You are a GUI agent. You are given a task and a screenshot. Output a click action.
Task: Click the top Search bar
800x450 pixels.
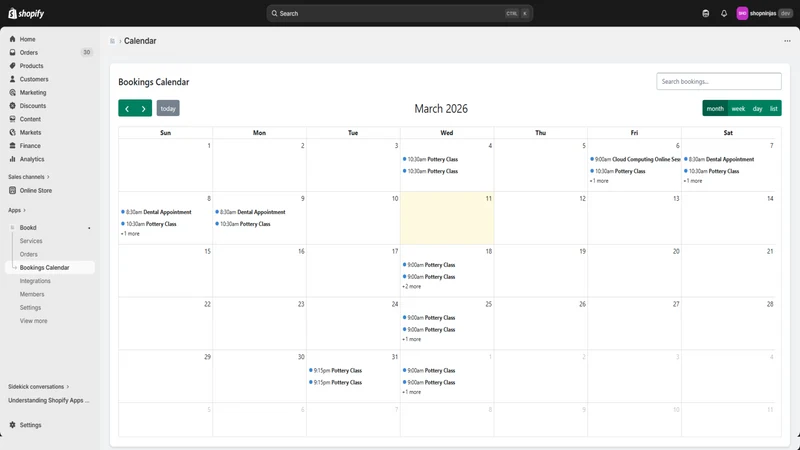tap(399, 14)
